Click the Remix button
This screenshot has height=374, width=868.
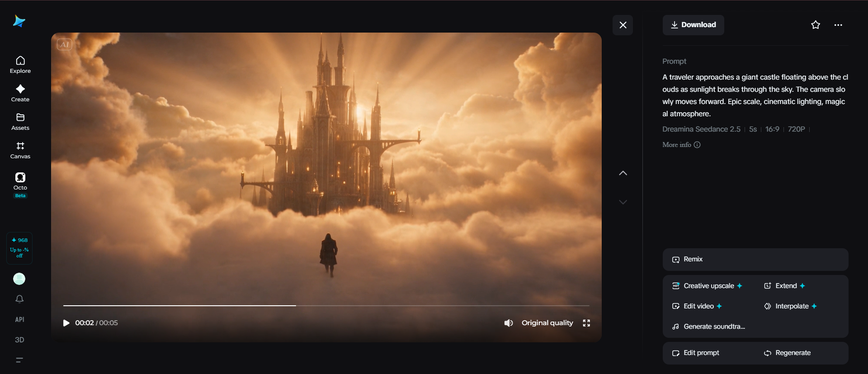755,259
